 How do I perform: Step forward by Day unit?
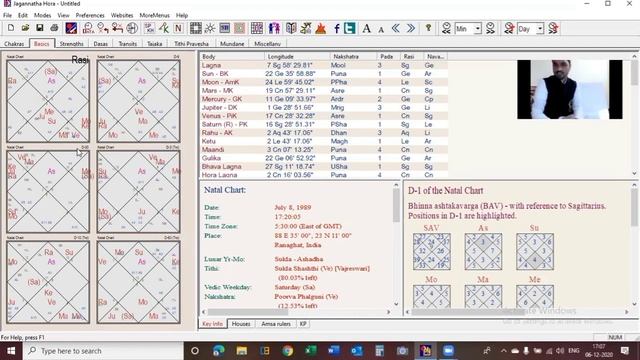(553, 28)
